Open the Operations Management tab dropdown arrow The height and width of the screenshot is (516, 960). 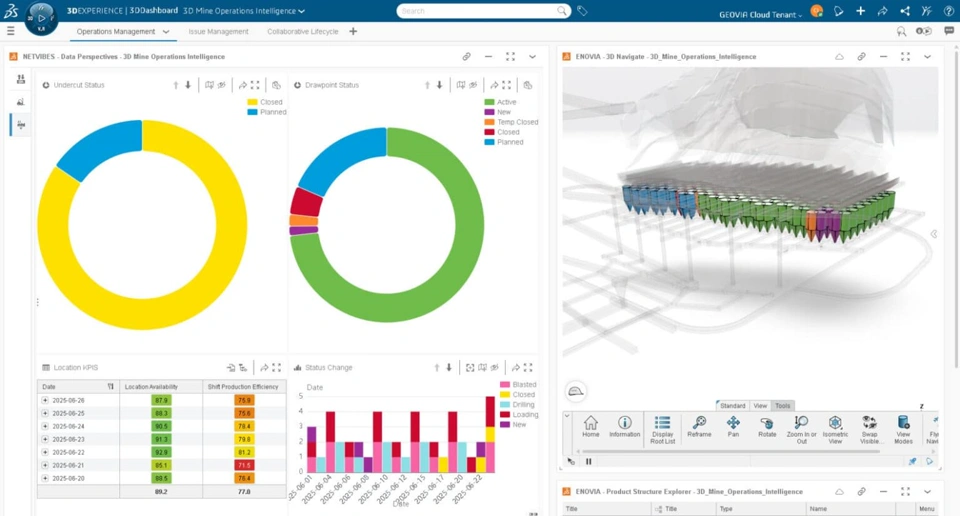click(x=166, y=32)
